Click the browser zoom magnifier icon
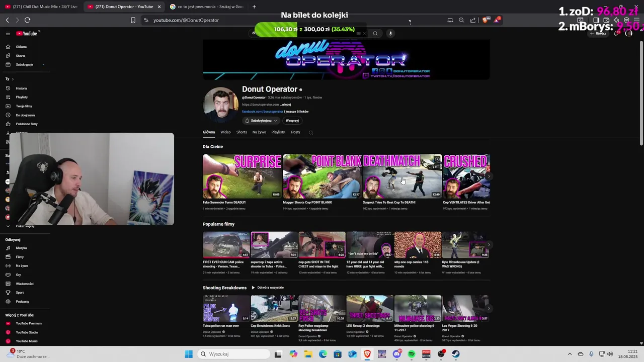The height and width of the screenshot is (362, 644). 461,20
